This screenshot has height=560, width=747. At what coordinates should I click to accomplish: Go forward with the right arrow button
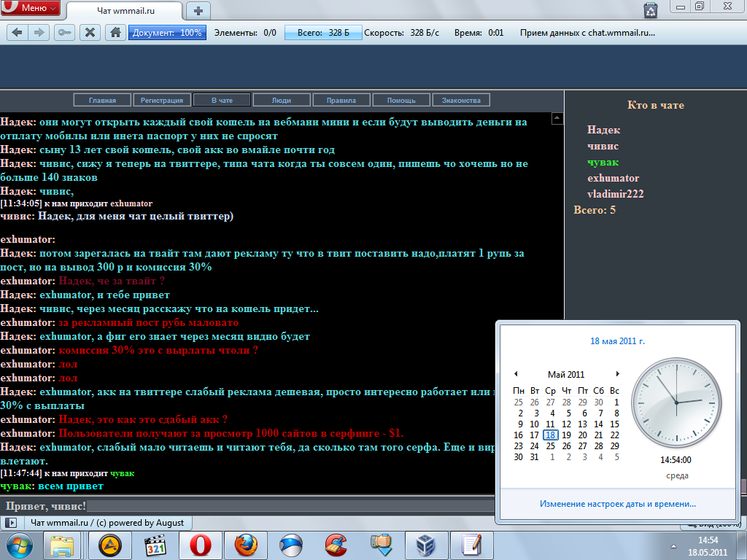pyautogui.click(x=39, y=32)
